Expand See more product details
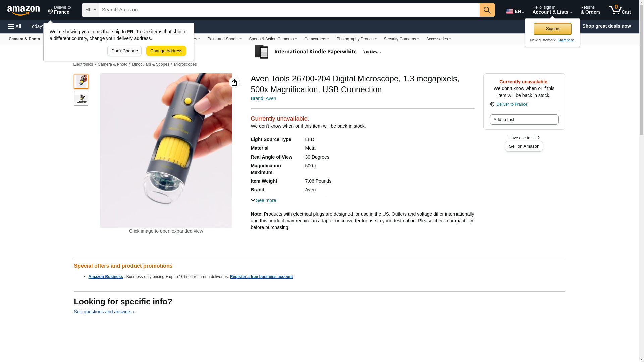 tap(264, 200)
